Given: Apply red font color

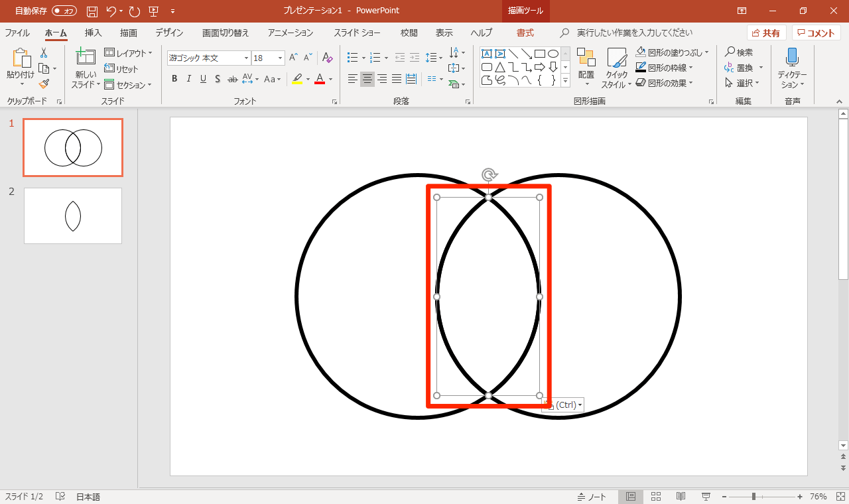Looking at the screenshot, I should tap(320, 79).
